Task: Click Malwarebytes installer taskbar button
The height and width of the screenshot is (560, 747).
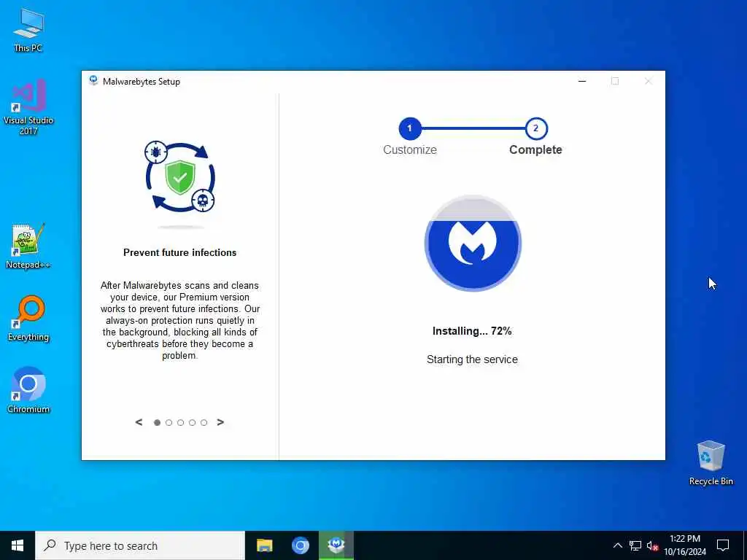Action: tap(336, 545)
